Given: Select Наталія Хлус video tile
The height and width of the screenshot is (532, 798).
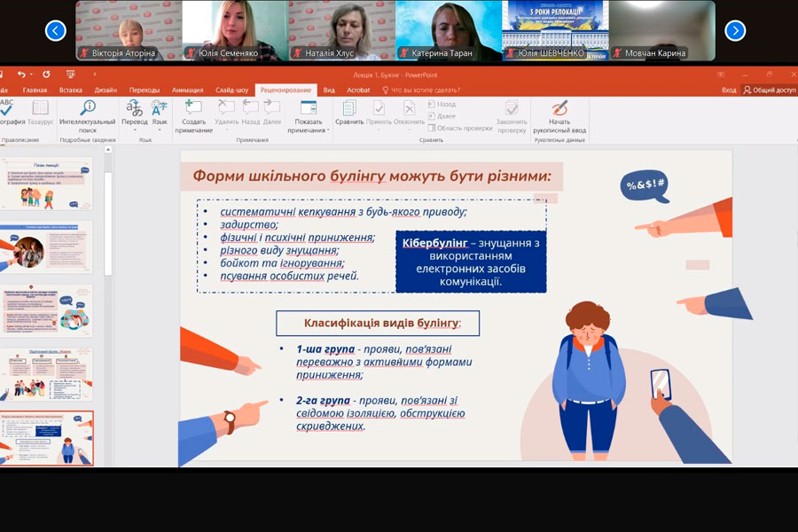Looking at the screenshot, I should [x=342, y=30].
